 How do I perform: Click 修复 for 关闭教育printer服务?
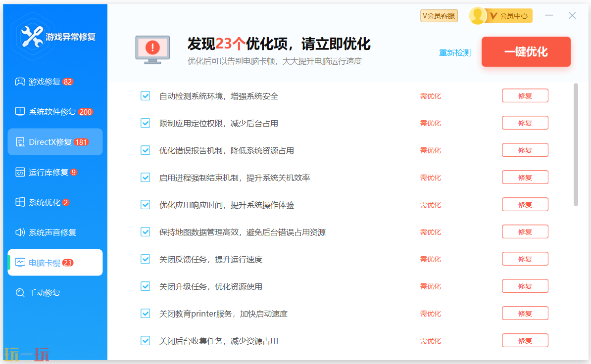[525, 313]
